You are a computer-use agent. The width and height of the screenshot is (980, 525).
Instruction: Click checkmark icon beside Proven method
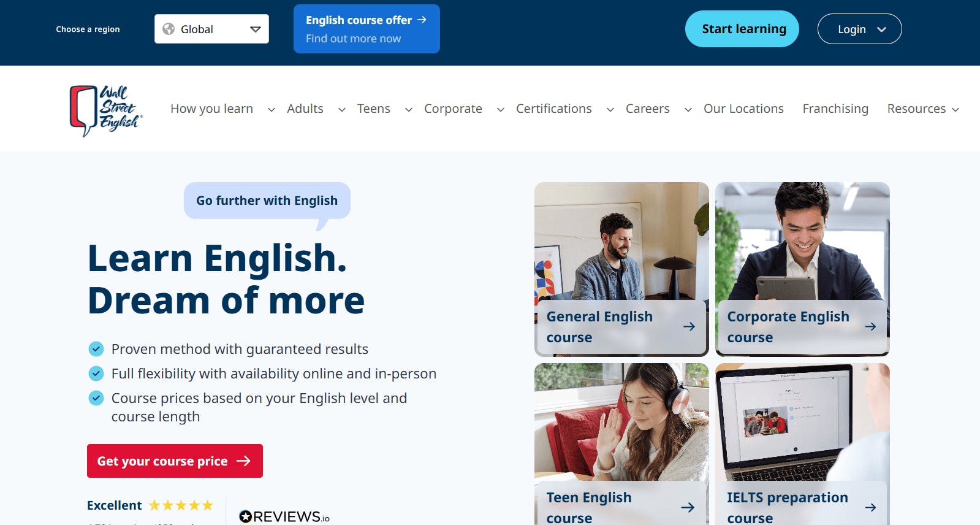pyautogui.click(x=96, y=349)
